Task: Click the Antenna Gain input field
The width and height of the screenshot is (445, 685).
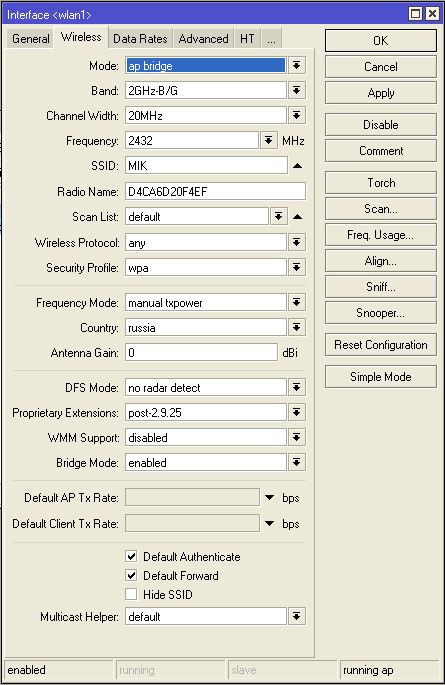Action: pyautogui.click(x=201, y=353)
